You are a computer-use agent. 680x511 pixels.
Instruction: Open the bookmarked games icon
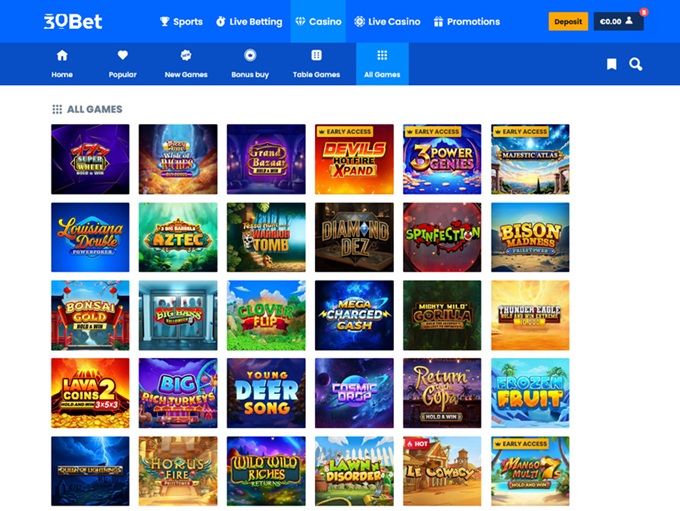coord(611,64)
